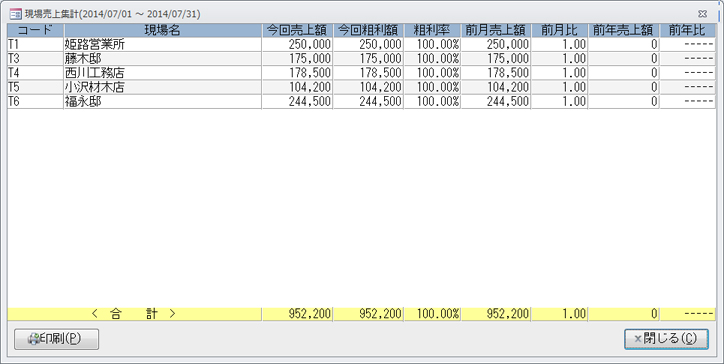
Task: Click total 今回売上額 952,200
Action: pyautogui.click(x=297, y=314)
